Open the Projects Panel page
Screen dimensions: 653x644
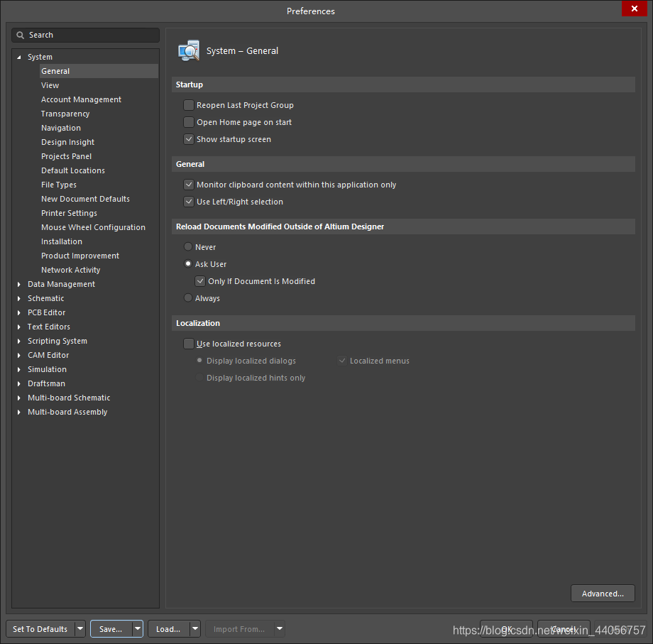pos(66,156)
